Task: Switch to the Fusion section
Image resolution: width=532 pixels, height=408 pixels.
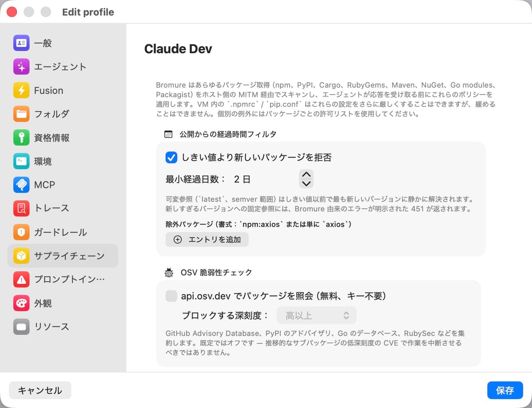Action: pyautogui.click(x=63, y=90)
